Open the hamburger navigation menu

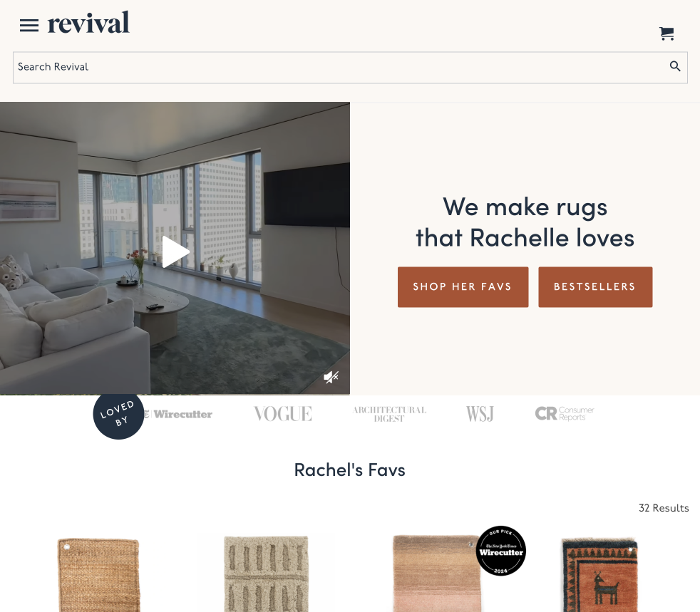click(29, 26)
